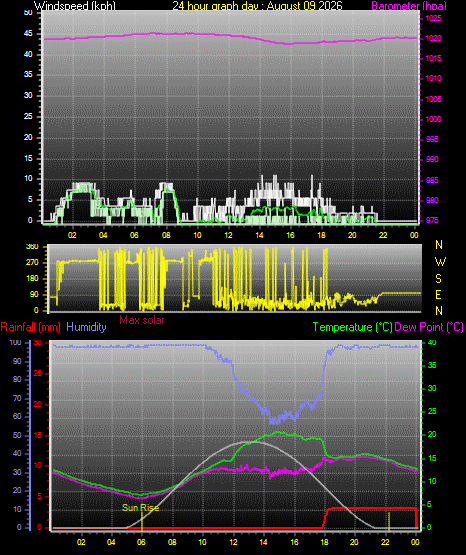466x555 pixels.
Task: Click the E compass direction label
Action: pyautogui.click(x=438, y=294)
